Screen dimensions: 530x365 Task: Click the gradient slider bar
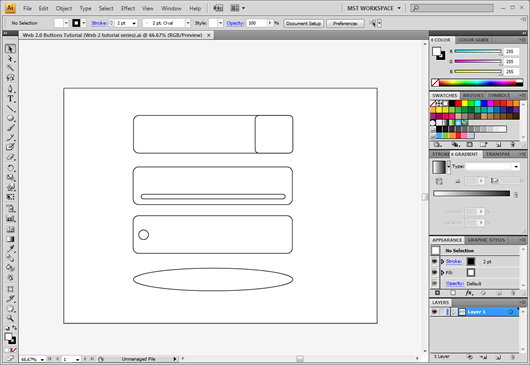[x=472, y=194]
